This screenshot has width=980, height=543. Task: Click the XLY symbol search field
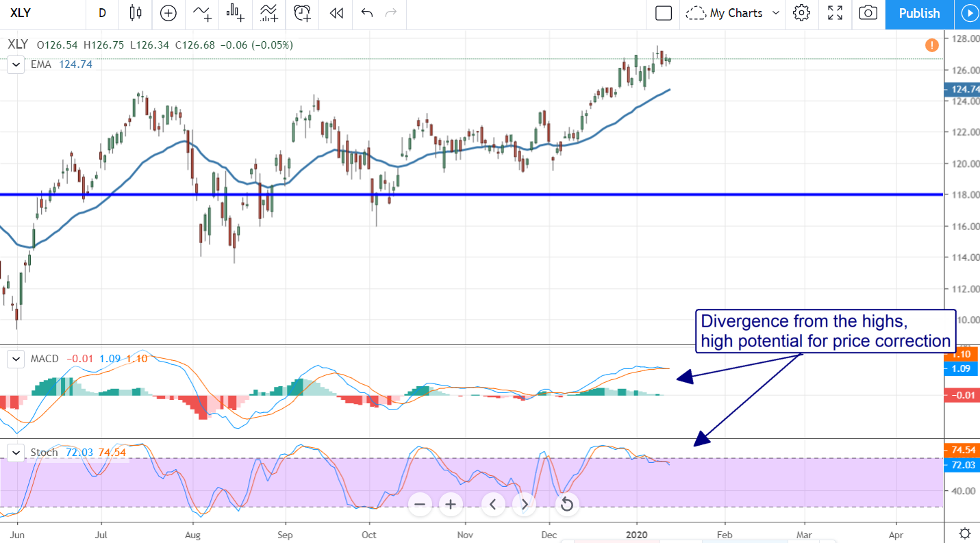click(42, 13)
